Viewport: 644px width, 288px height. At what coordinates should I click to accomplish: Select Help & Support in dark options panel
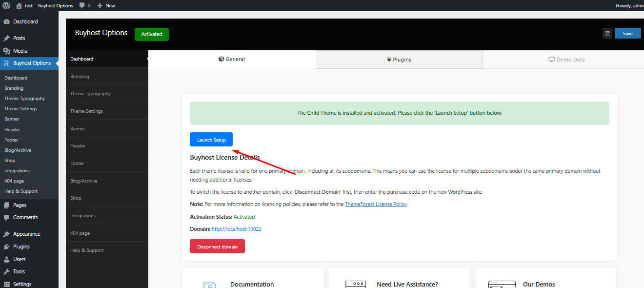click(107, 250)
